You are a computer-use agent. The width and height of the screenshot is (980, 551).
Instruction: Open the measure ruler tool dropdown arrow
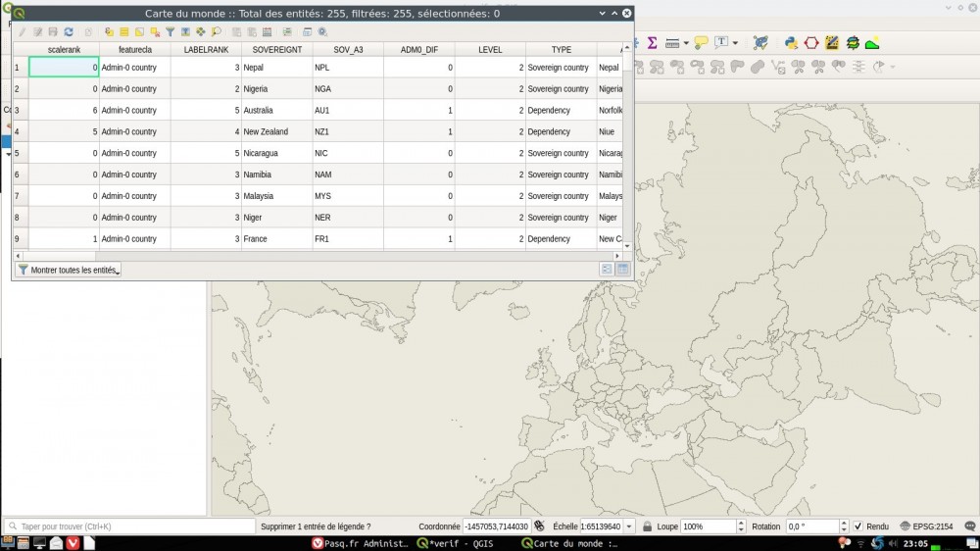(686, 43)
